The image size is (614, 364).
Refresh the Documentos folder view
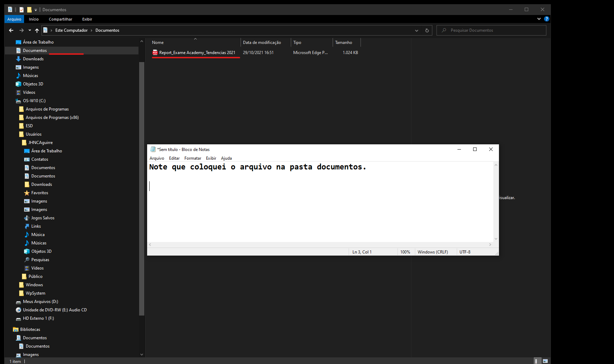[427, 30]
